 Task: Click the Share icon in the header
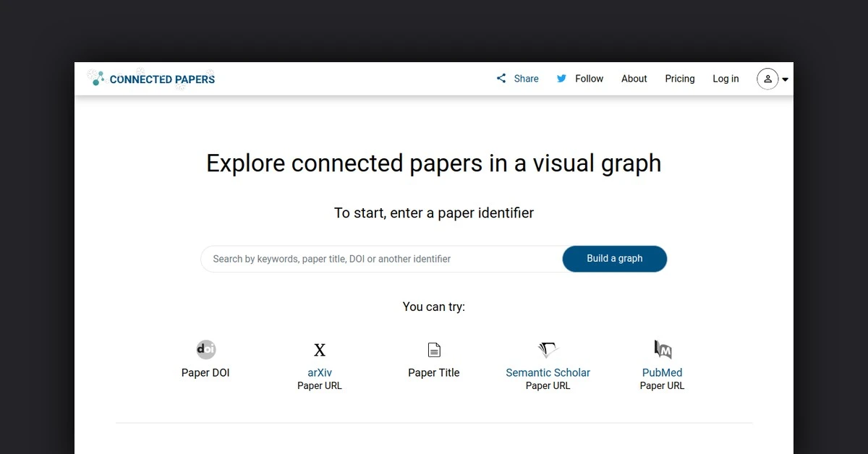(501, 78)
